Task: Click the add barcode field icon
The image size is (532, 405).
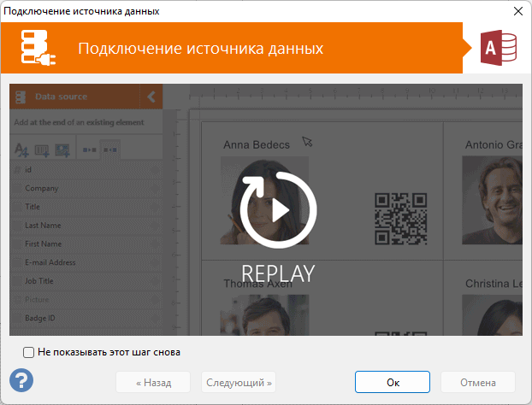Action: point(42,150)
